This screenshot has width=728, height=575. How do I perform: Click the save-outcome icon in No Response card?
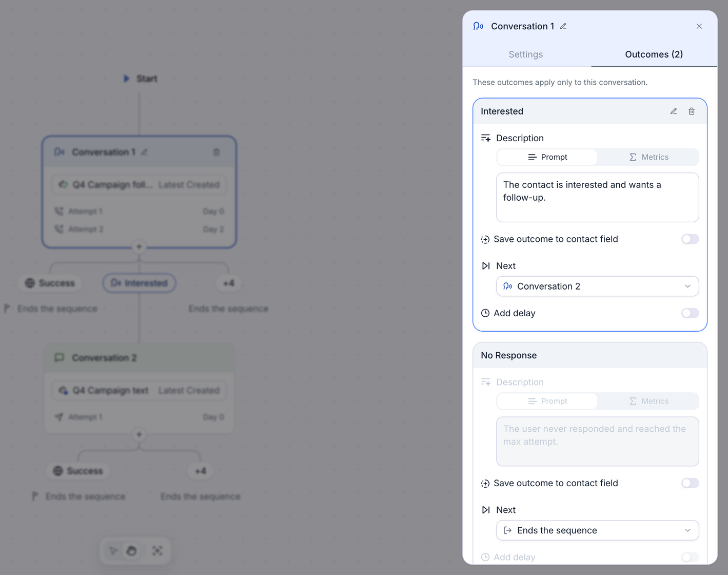tap(485, 483)
